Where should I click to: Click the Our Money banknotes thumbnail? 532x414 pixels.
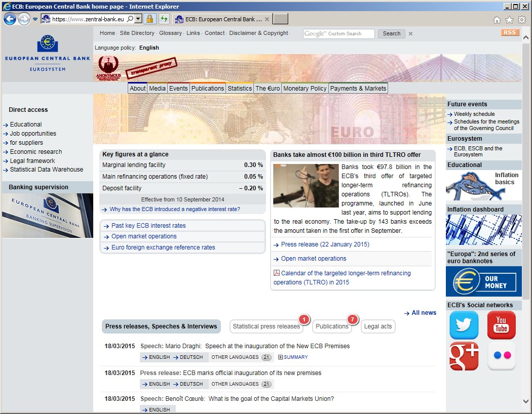click(x=483, y=281)
